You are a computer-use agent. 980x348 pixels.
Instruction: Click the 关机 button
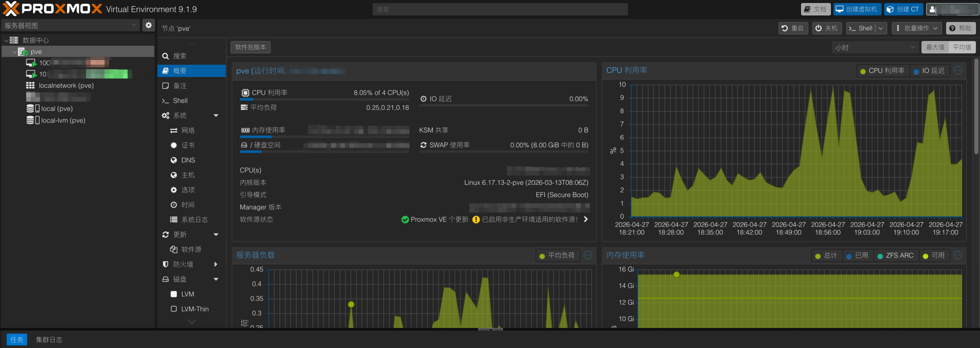click(x=827, y=28)
